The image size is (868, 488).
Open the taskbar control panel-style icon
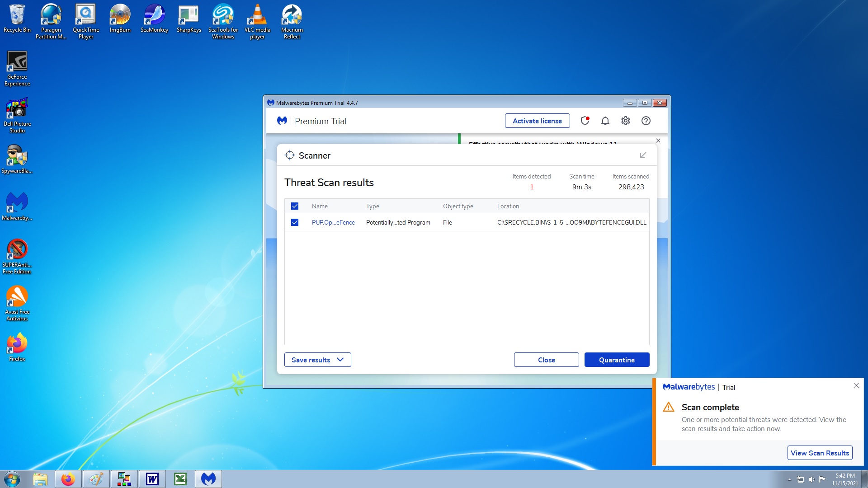124,479
